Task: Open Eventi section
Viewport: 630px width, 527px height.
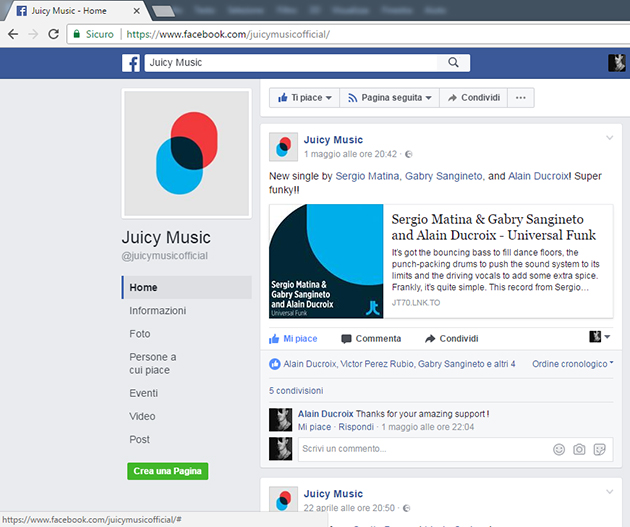Action: tap(143, 393)
